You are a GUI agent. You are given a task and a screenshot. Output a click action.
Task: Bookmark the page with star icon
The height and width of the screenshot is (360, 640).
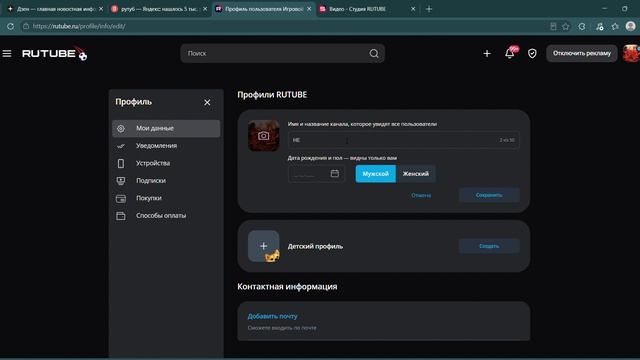(x=566, y=26)
